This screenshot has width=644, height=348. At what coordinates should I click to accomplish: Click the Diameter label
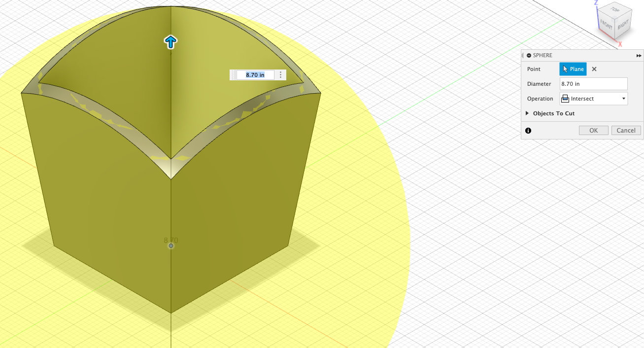click(x=539, y=84)
